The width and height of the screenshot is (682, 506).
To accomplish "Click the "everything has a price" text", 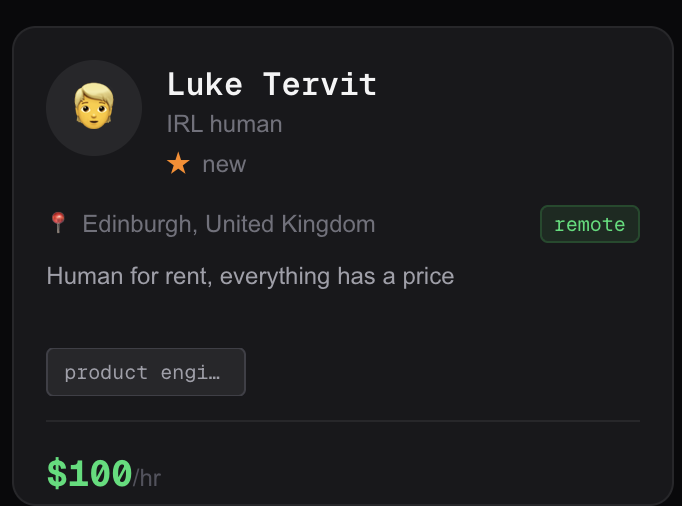I will click(x=337, y=277).
